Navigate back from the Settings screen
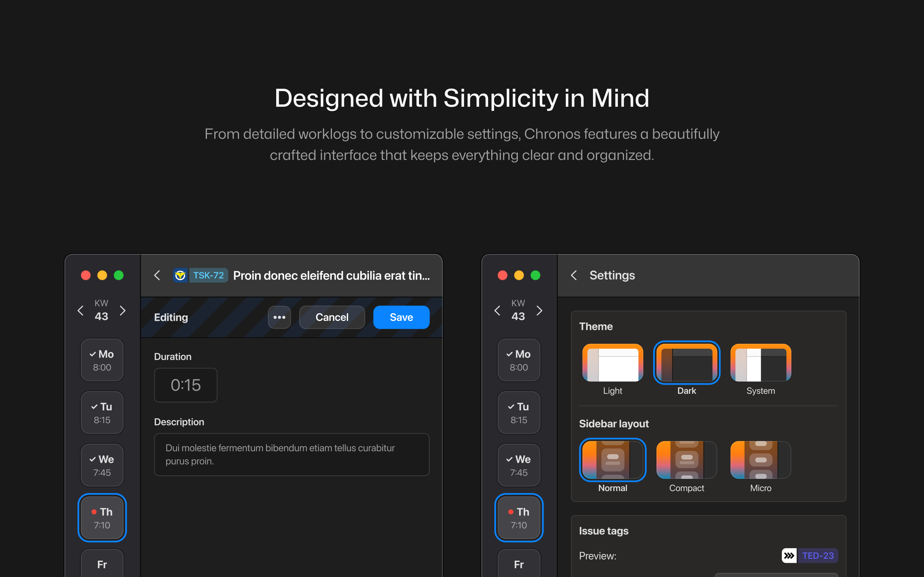Viewport: 924px width, 577px height. tap(574, 275)
